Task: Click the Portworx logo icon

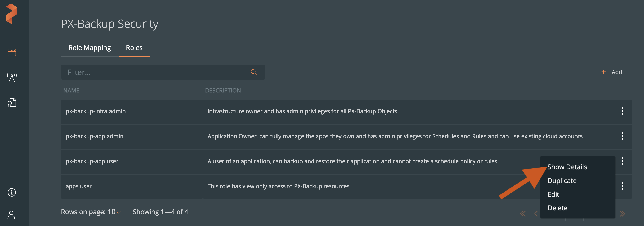Action: click(x=12, y=14)
